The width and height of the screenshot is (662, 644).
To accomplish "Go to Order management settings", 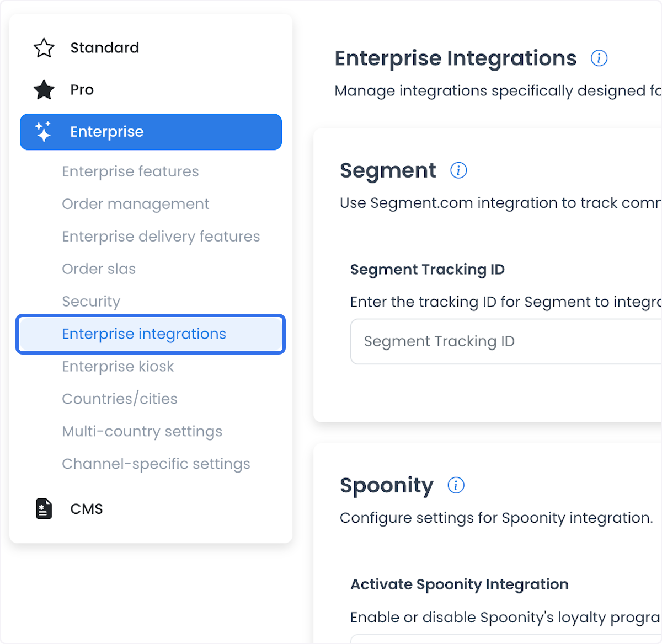I will (x=136, y=204).
